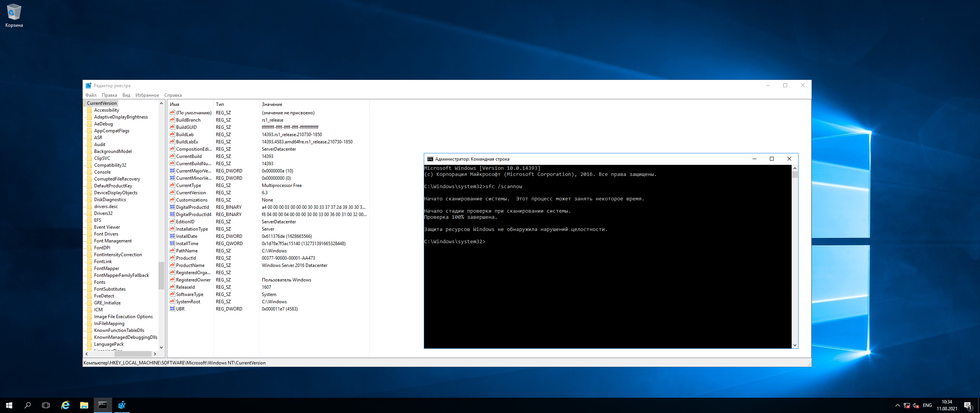The image size is (980, 413).
Task: Open the clock showing 10:34
Action: [x=947, y=405]
